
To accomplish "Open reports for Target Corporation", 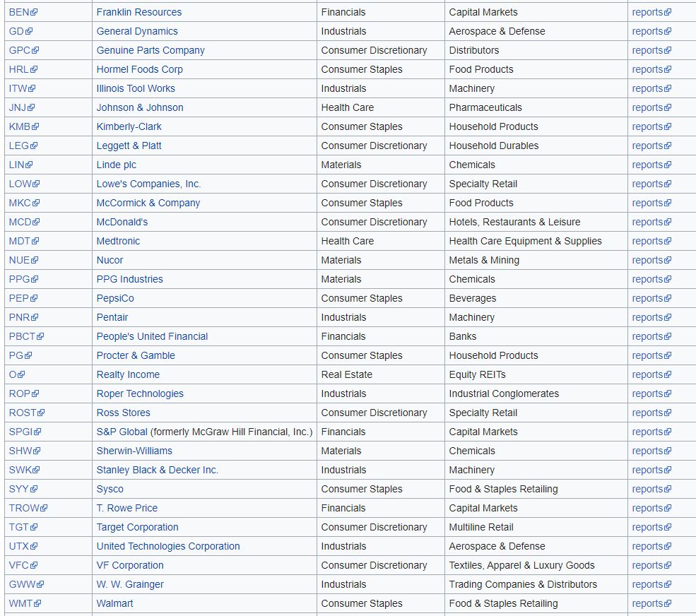I will tap(647, 527).
